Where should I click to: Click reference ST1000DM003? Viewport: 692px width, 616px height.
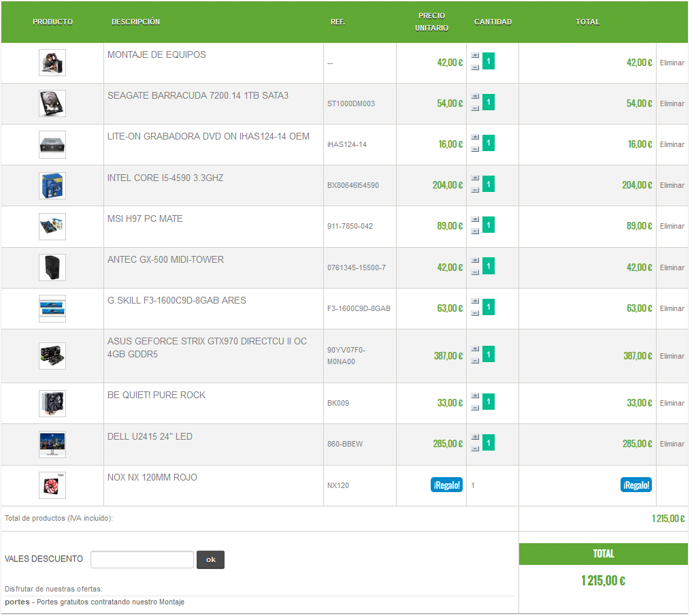pyautogui.click(x=352, y=104)
